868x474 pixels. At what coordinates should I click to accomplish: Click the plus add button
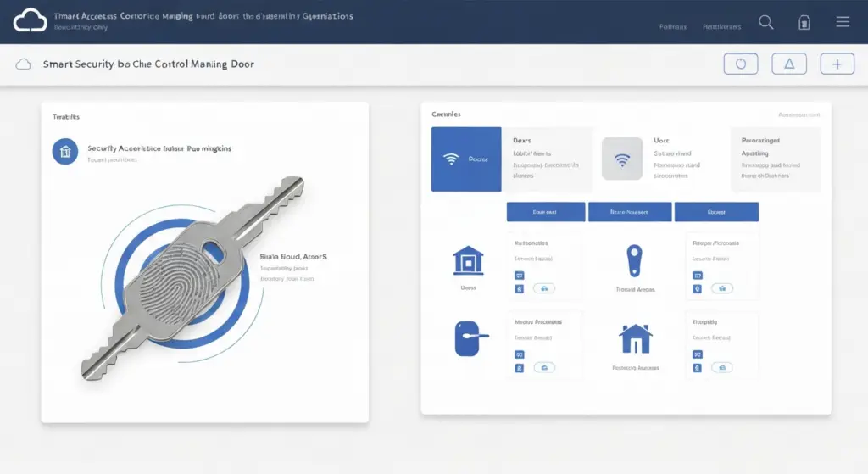click(837, 64)
